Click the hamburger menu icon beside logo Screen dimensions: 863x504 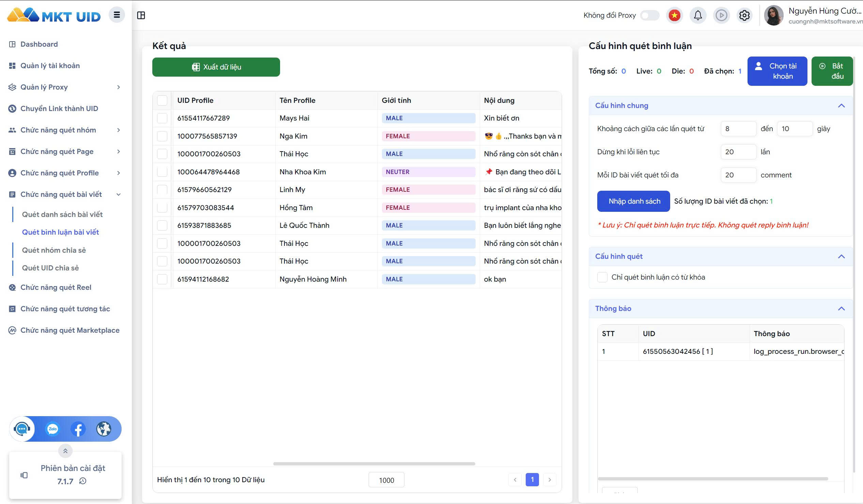point(117,15)
